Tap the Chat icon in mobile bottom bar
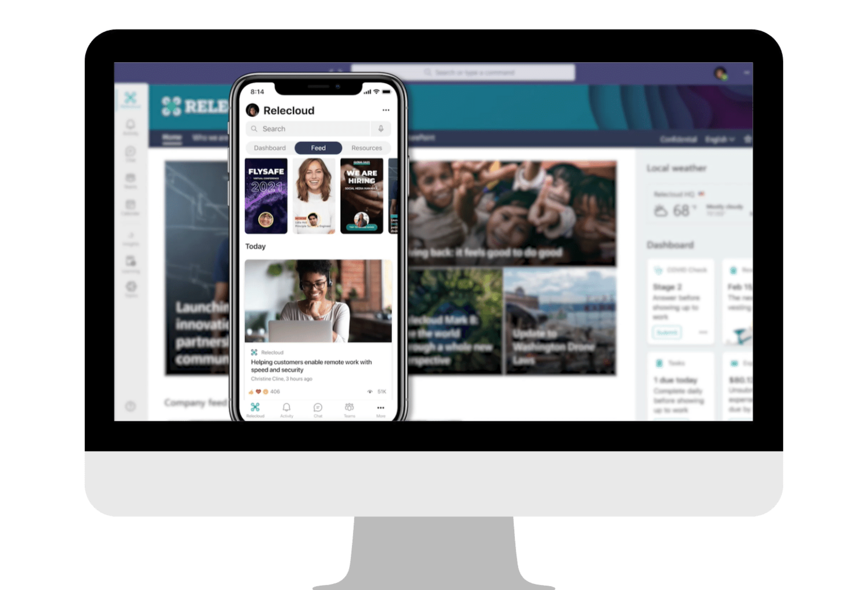The height and width of the screenshot is (590, 868). coord(318,407)
